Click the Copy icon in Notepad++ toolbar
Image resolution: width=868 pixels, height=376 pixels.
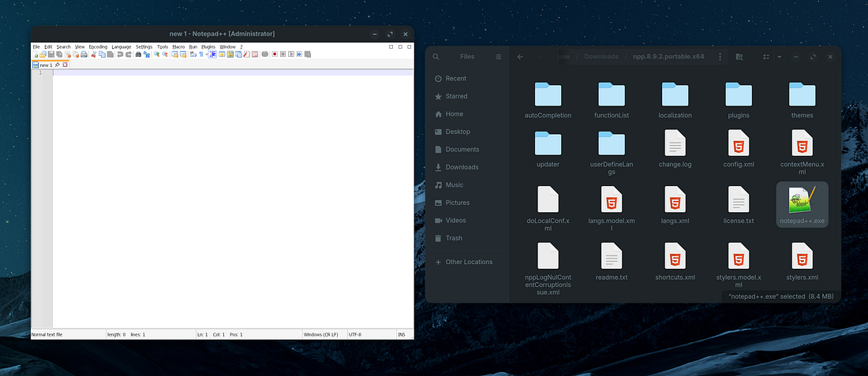pos(102,54)
